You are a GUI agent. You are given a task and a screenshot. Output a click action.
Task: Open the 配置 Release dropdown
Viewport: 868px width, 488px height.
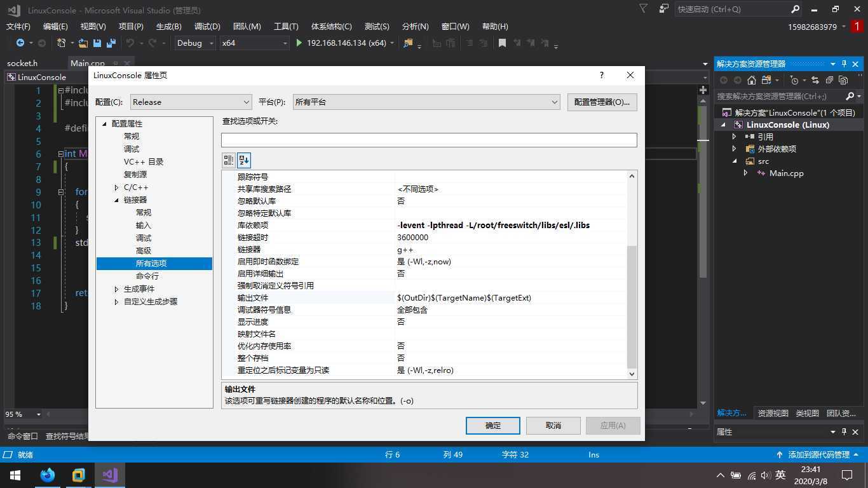tap(191, 102)
